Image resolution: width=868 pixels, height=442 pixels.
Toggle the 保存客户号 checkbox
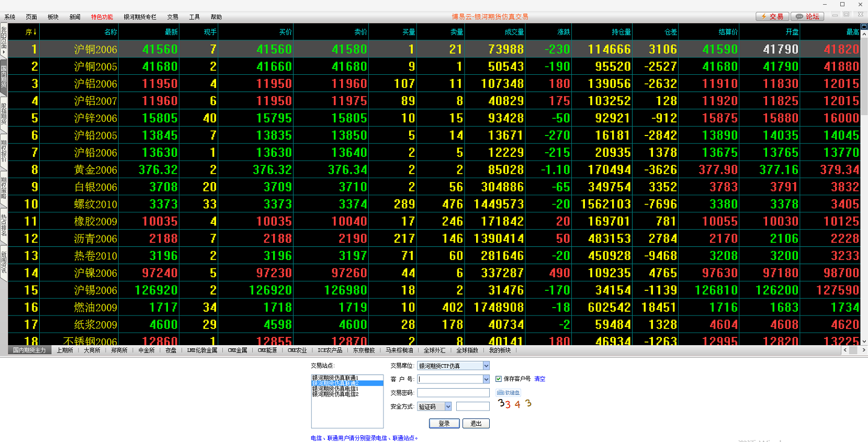(x=499, y=379)
